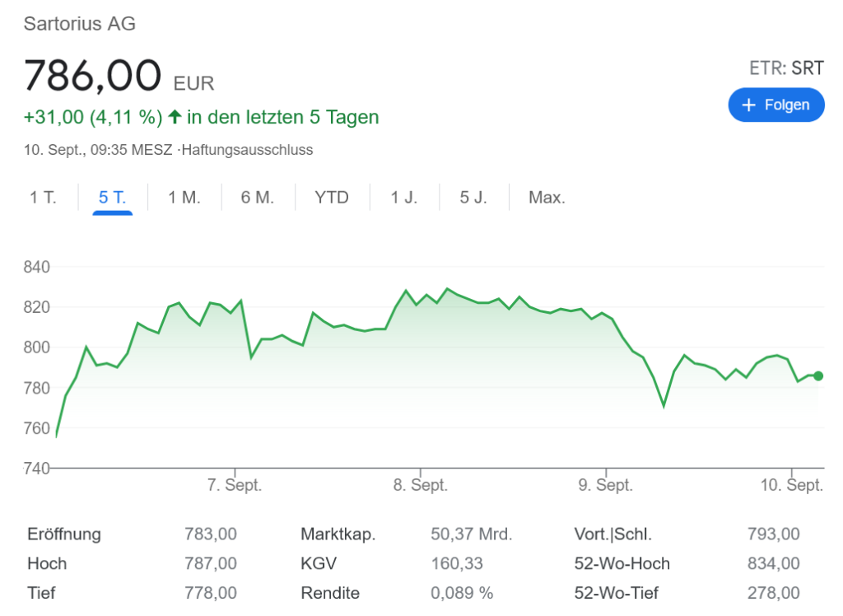The height and width of the screenshot is (616, 843).
Task: Click the 9. Sept. axis label
Action: (x=606, y=485)
